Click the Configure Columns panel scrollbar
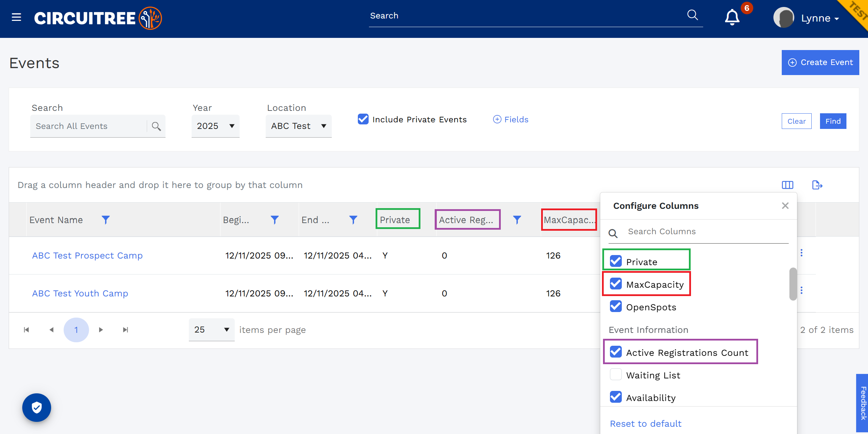Image resolution: width=868 pixels, height=434 pixels. (793, 284)
